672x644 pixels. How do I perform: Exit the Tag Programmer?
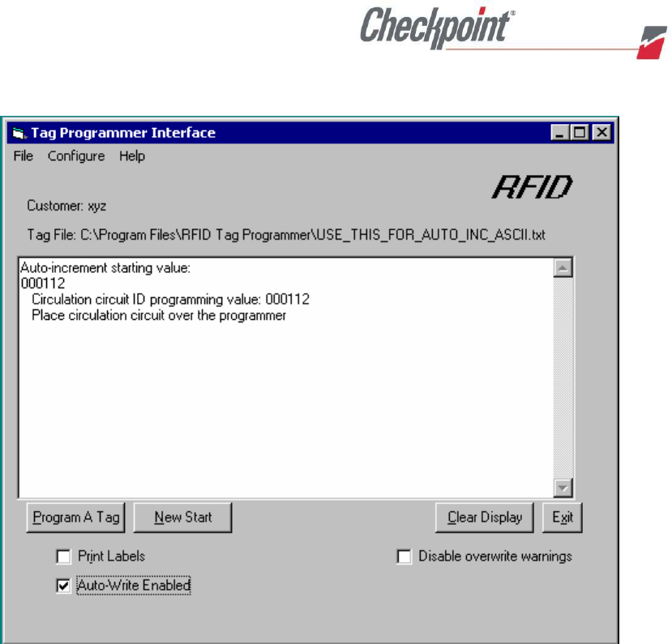[x=563, y=518]
